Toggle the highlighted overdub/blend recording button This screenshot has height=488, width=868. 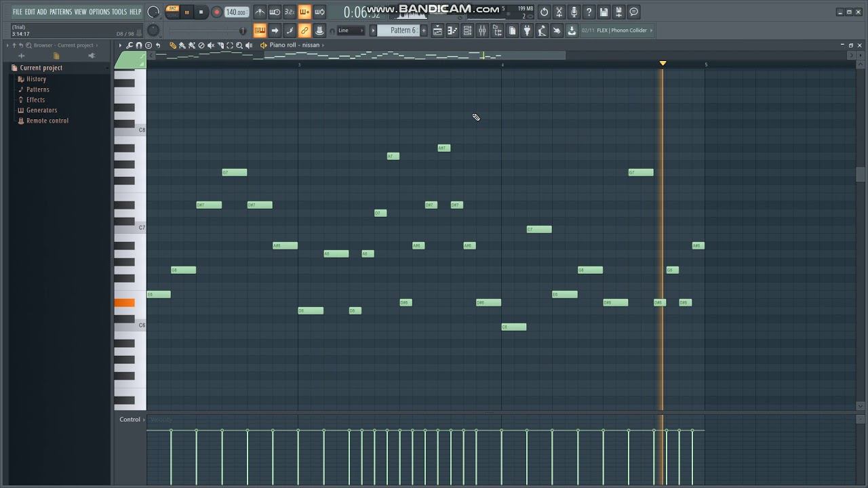[x=304, y=12]
